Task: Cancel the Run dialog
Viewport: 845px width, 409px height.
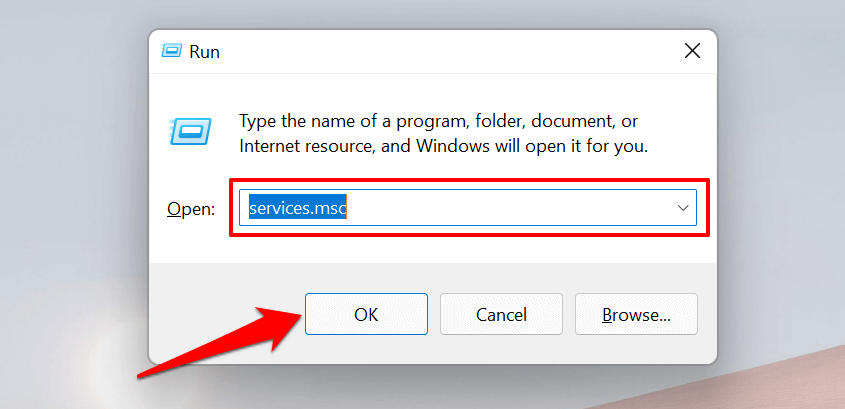Action: pos(501,314)
